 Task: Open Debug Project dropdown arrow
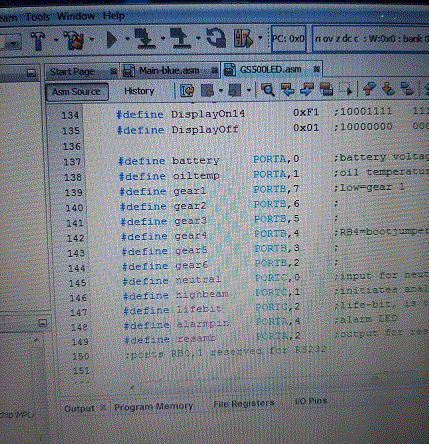tap(260, 38)
